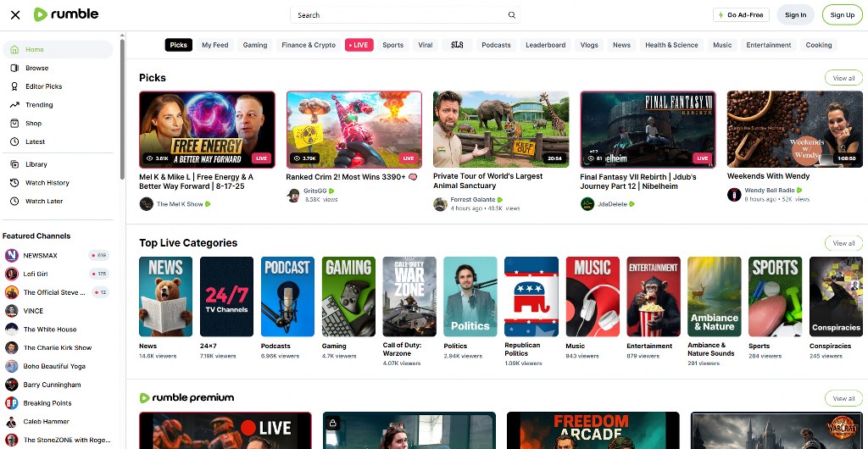This screenshot has height=449, width=868.
Task: Select the Sports tab
Action: (393, 45)
